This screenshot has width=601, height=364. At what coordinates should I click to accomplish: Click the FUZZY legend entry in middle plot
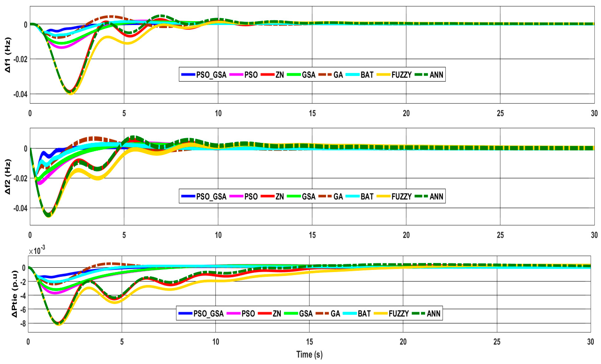(402, 196)
